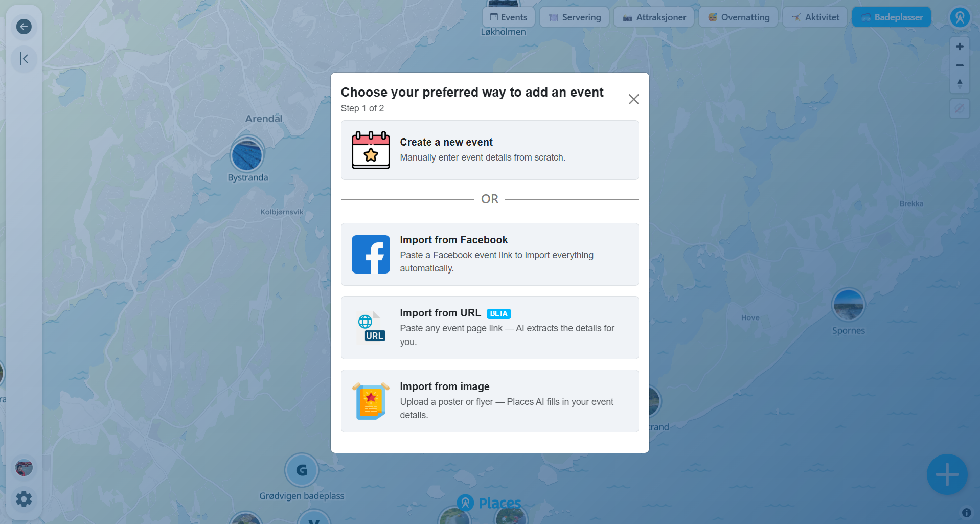This screenshot has width=980, height=524.
Task: Click the Arendal map label
Action: pos(263,118)
